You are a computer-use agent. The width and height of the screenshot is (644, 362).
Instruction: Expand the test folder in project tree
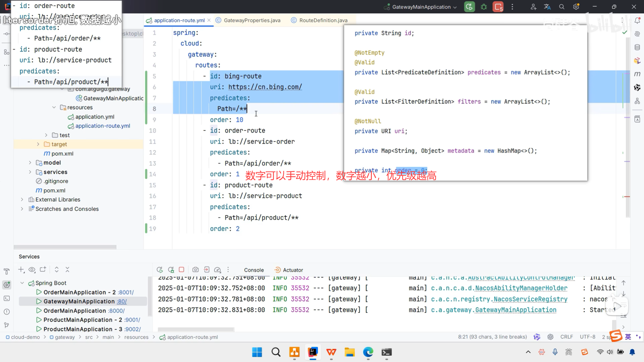click(x=46, y=135)
